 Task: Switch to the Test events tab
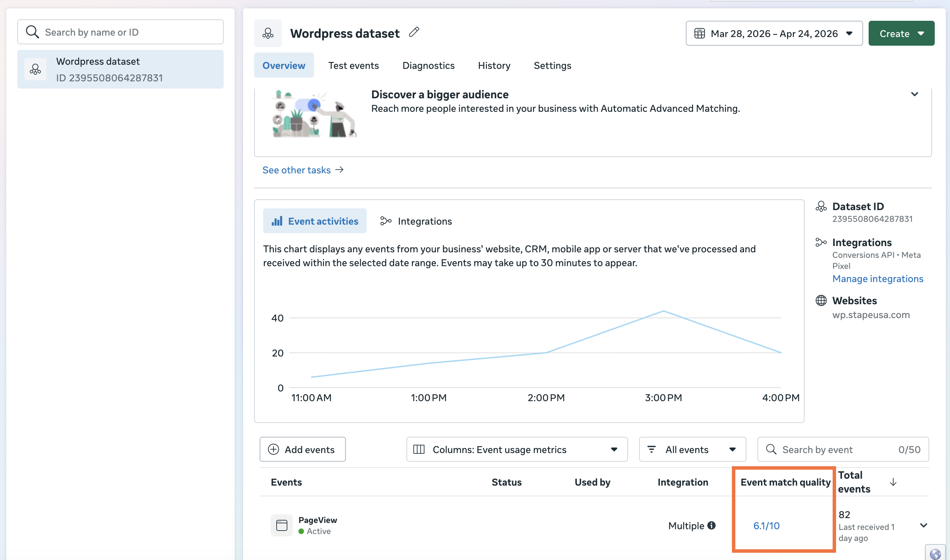tap(353, 65)
